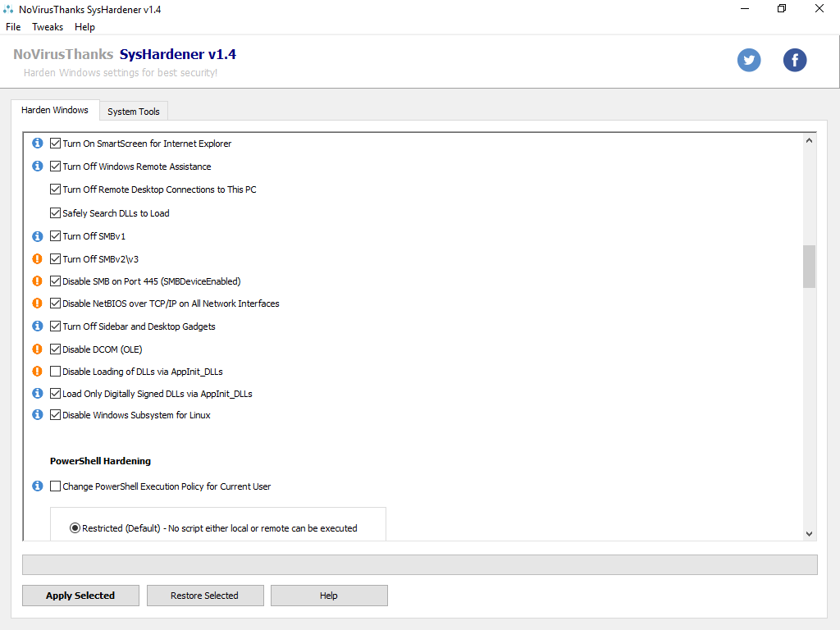The width and height of the screenshot is (840, 630).
Task: Toggle Load Only Digitally Signed DLLs checkbox
Action: (x=55, y=393)
